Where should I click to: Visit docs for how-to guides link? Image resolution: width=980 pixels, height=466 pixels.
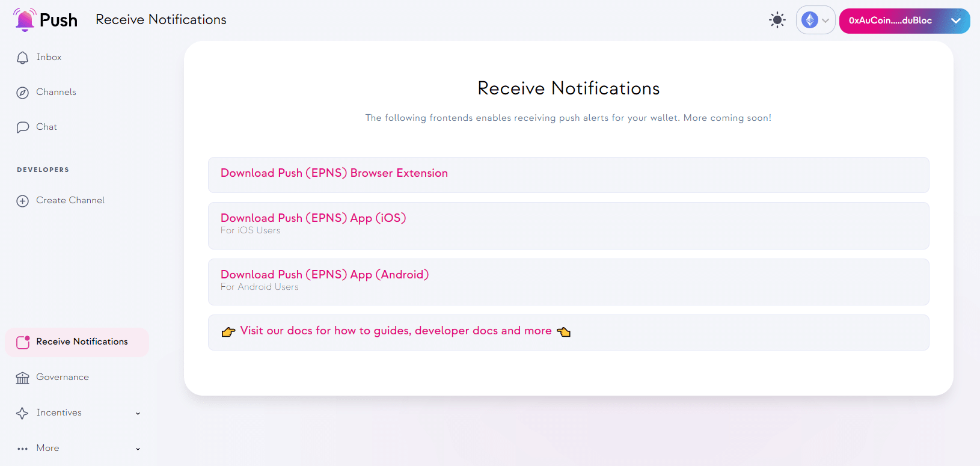pyautogui.click(x=396, y=331)
